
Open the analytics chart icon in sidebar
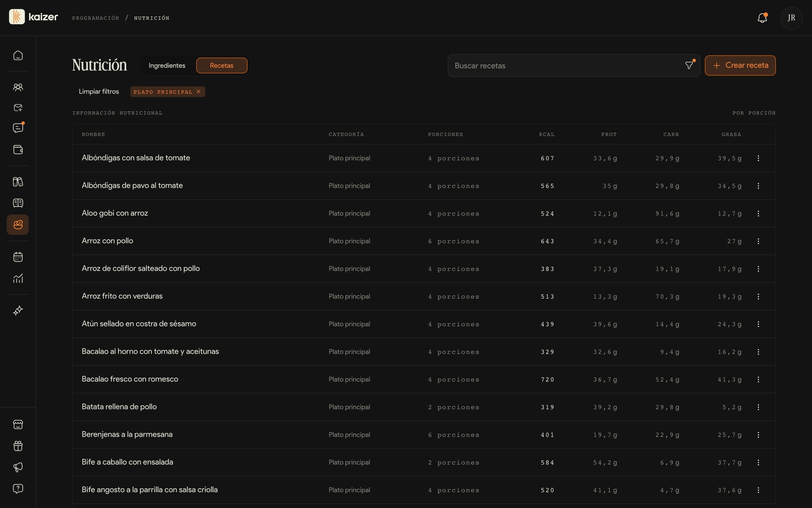[18, 278]
